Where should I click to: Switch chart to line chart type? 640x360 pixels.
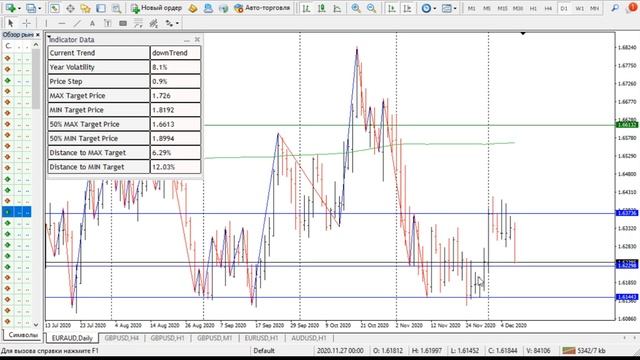pos(337,8)
